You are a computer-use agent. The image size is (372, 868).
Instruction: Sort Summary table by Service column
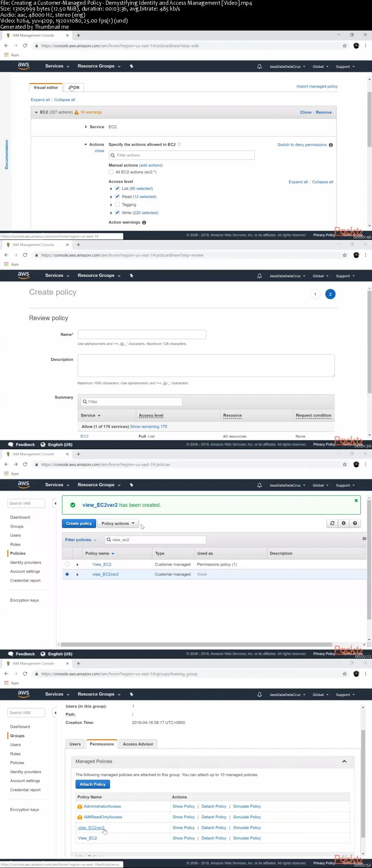[90, 415]
